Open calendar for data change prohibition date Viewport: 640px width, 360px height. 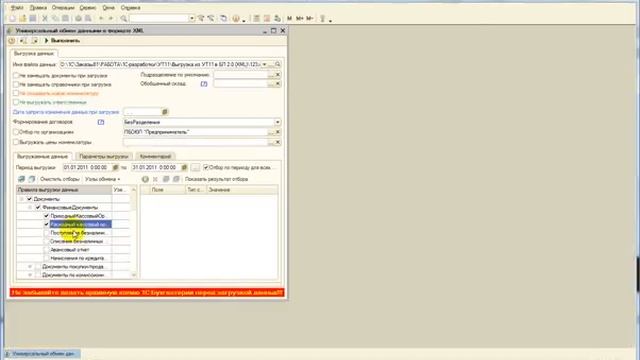[x=165, y=112]
